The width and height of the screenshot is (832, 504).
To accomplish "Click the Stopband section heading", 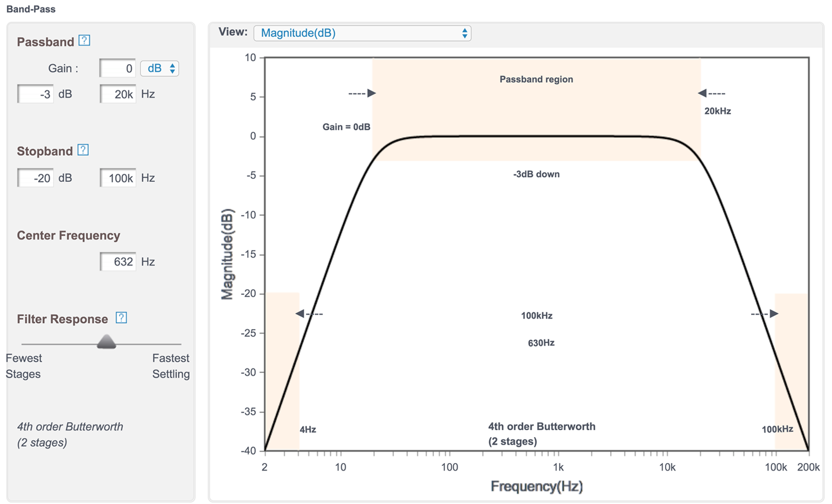I will (x=45, y=151).
